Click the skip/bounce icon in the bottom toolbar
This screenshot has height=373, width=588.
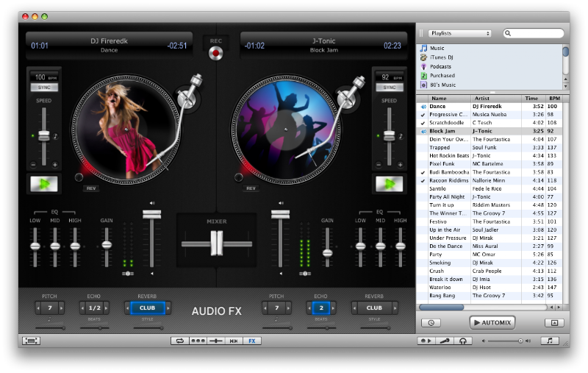coord(234,341)
